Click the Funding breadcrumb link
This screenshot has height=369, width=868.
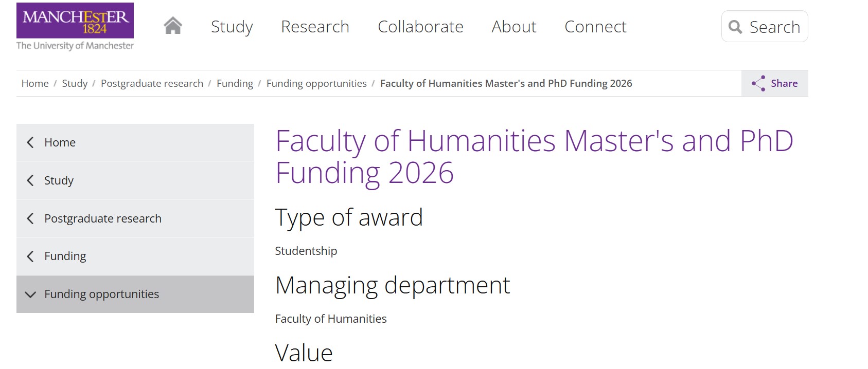pos(235,83)
